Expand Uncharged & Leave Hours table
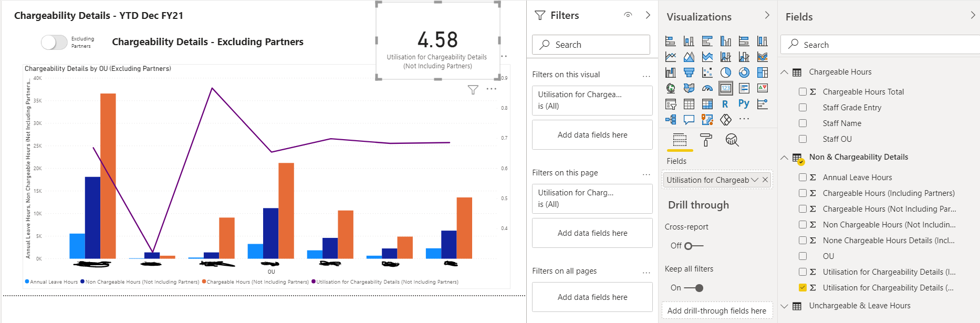980x323 pixels. (x=785, y=306)
